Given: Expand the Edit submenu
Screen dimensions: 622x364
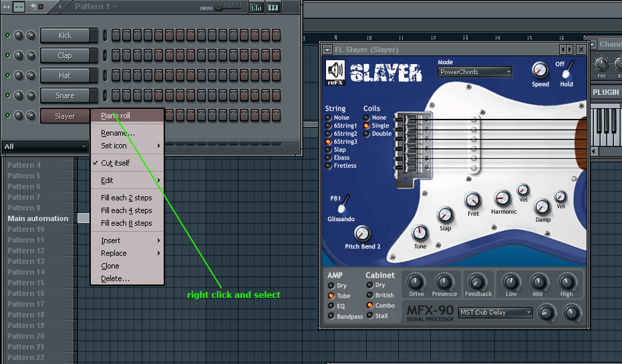Looking at the screenshot, I should 128,180.
